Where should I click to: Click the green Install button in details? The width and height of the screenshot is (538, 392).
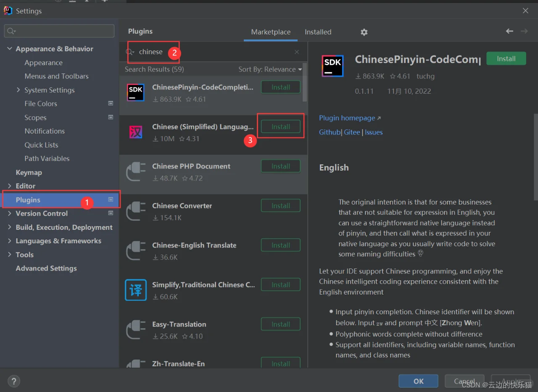[506, 59]
